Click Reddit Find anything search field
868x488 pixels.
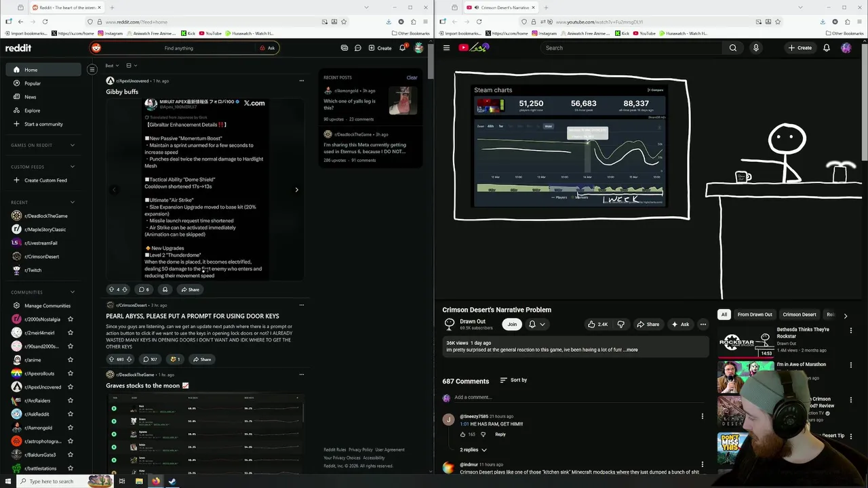[x=178, y=48]
